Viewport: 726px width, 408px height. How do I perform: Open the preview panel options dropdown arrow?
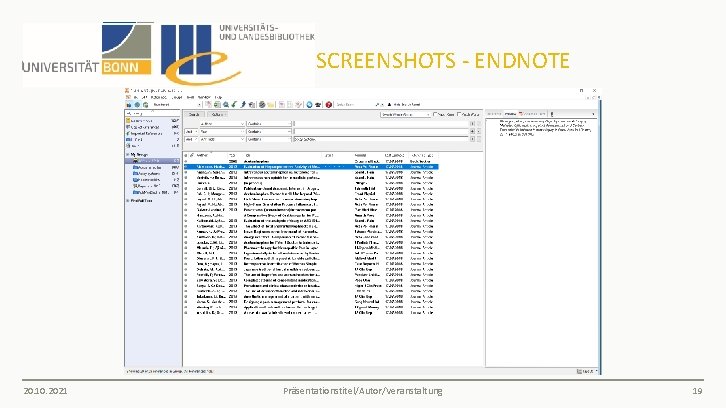[593, 113]
